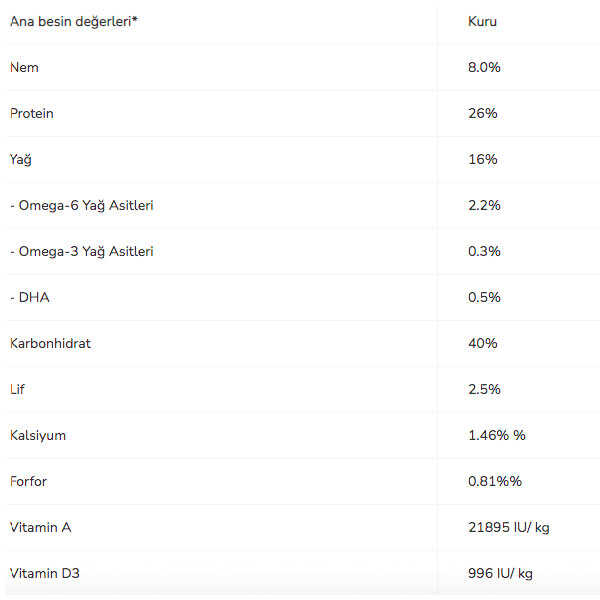600x600 pixels.
Task: Select the 2.2% Omega-6 value
Action: pyautogui.click(x=484, y=205)
